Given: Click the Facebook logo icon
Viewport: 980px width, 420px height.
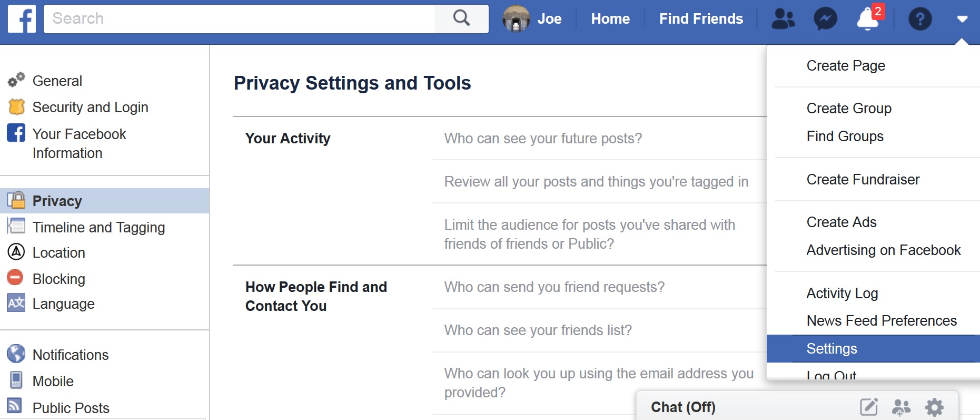Looking at the screenshot, I should click(22, 19).
